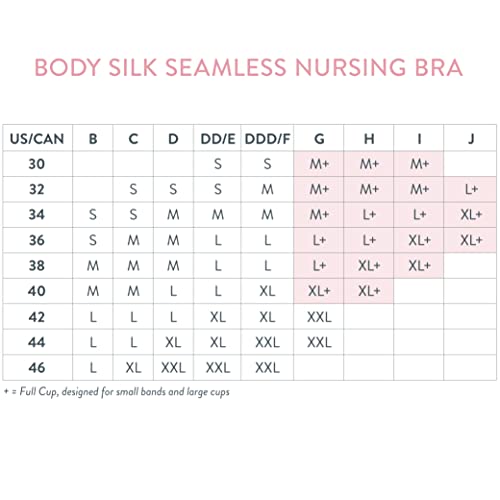Screen dimensions: 500x500
Task: Select the G cup column header
Action: click(x=319, y=138)
